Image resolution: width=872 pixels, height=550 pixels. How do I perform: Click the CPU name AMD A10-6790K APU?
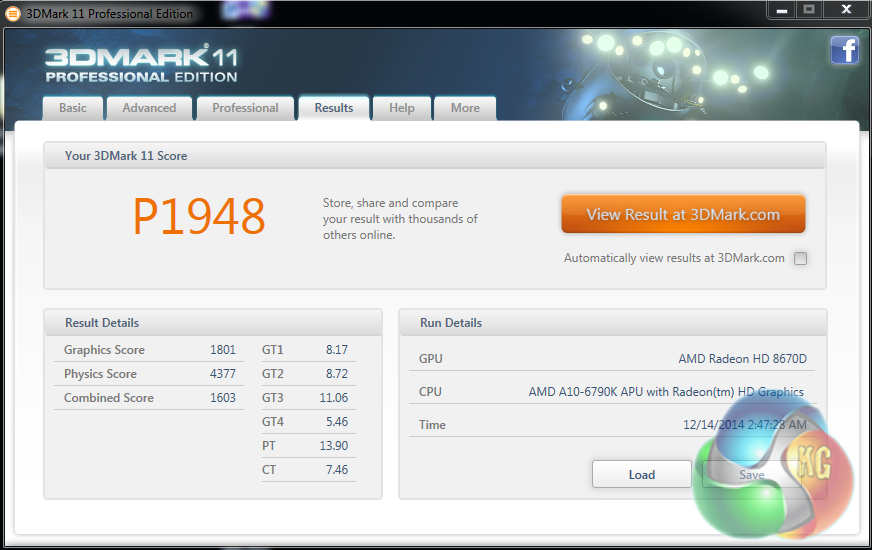pyautogui.click(x=666, y=392)
